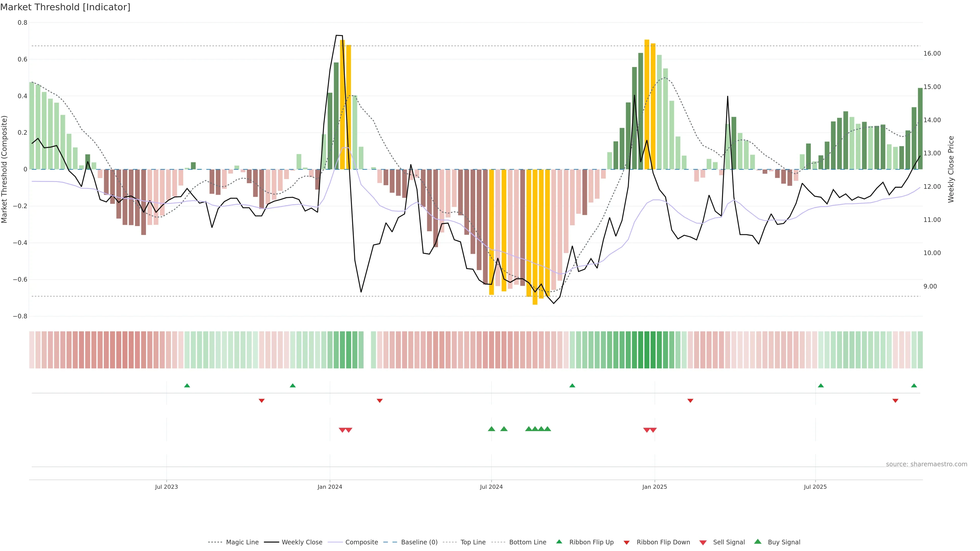Toggle the Top Line legend entry
Screen dimensions: 980x551
pyautogui.click(x=473, y=542)
